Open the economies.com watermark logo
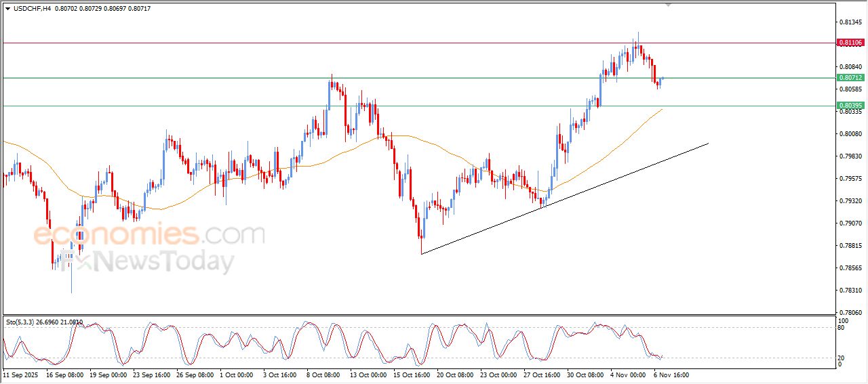The height and width of the screenshot is (384, 868). coord(149,235)
